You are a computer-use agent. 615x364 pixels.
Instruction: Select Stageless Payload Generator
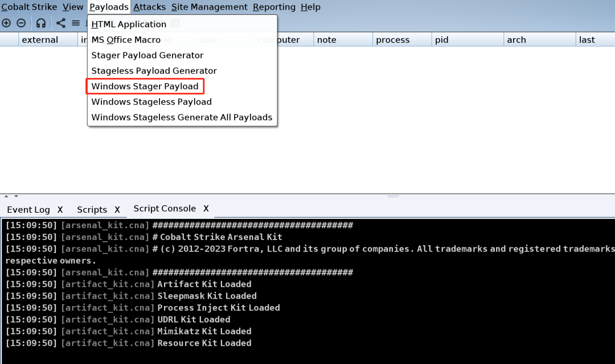click(182, 71)
